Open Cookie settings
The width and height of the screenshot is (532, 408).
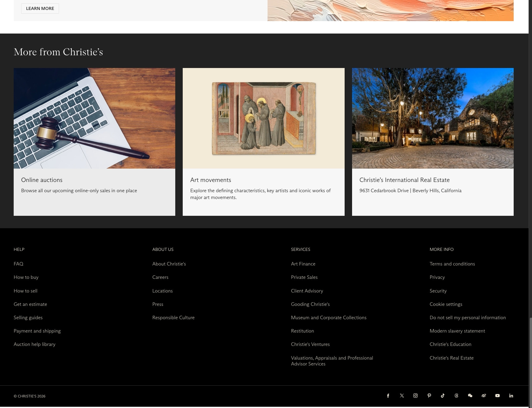[x=446, y=304]
